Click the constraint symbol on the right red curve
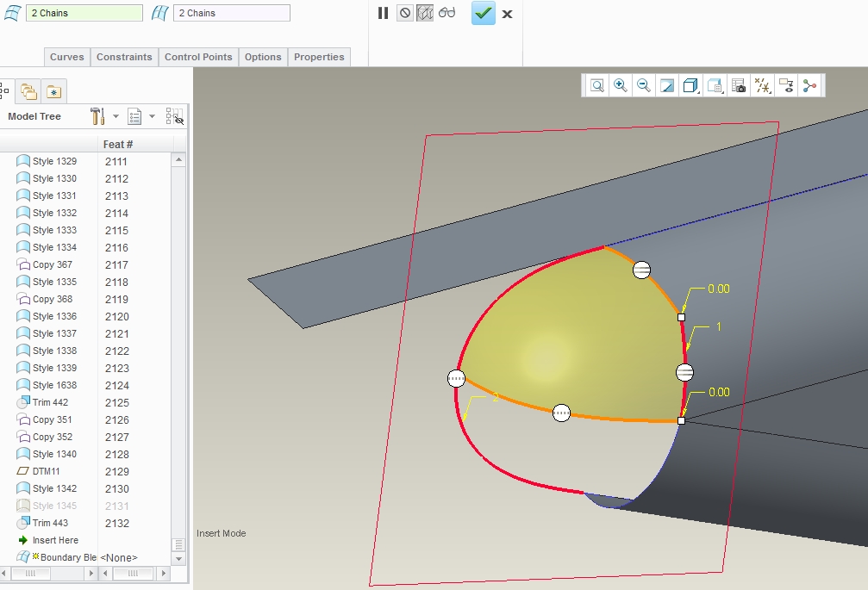Screen dimensions: 868x590 tap(684, 373)
